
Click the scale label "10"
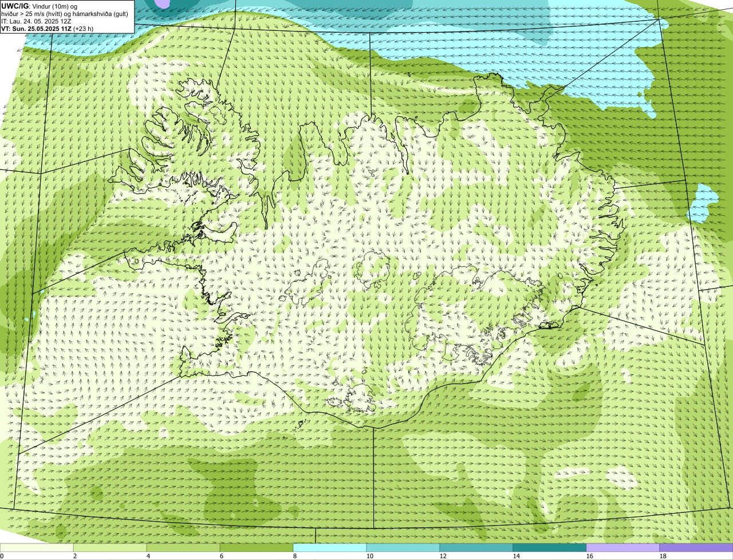tap(370, 556)
